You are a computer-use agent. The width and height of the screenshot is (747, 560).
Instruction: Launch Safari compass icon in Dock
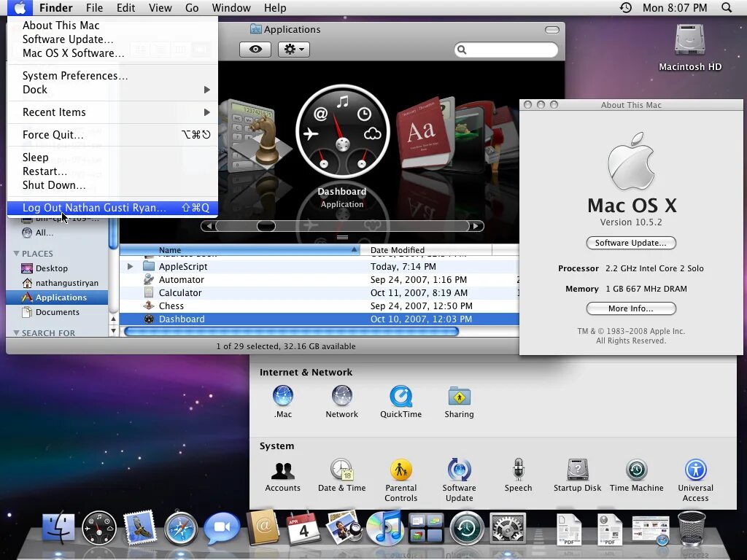point(181,528)
